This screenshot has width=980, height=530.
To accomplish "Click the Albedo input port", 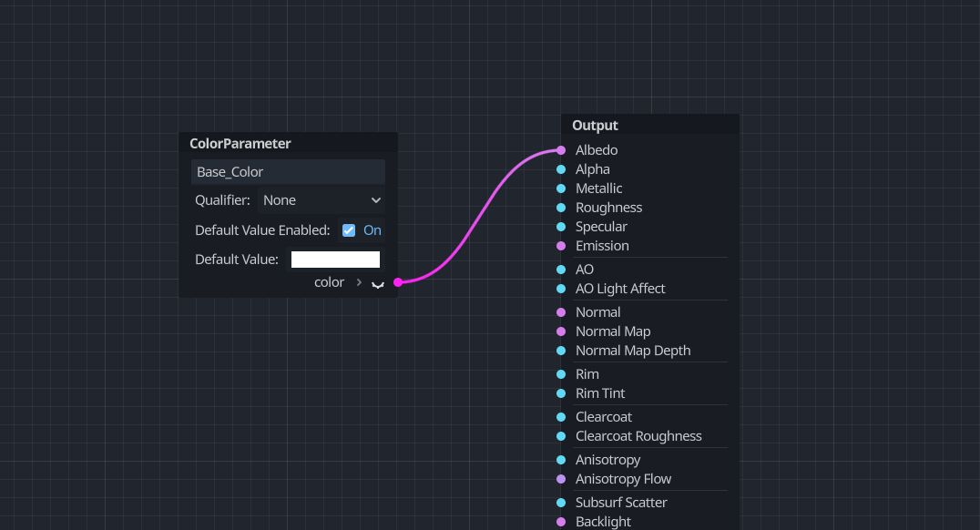I will [561, 150].
